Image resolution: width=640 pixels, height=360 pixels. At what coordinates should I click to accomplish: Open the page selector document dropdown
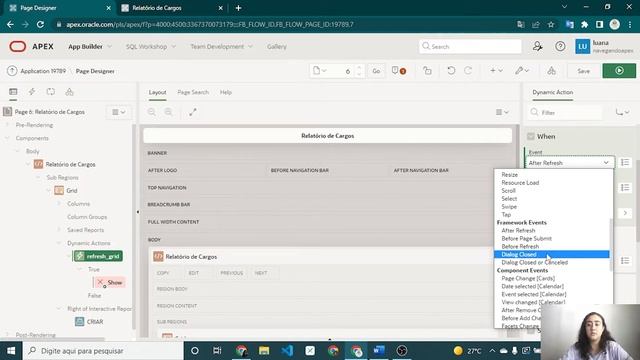click(320, 71)
